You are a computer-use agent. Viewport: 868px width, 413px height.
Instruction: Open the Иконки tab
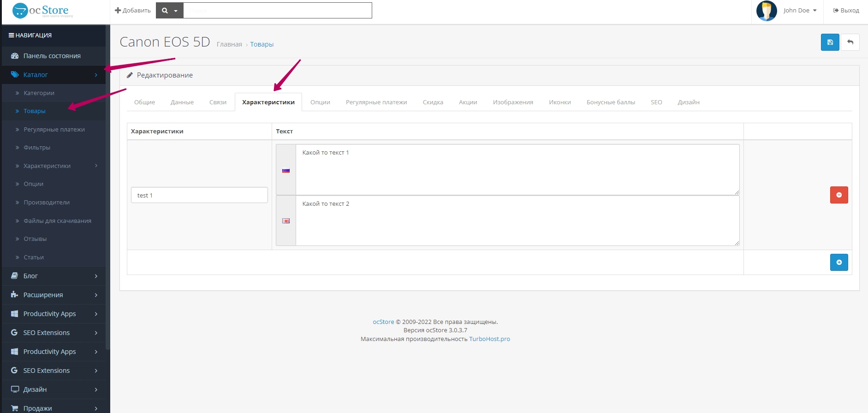click(x=560, y=102)
